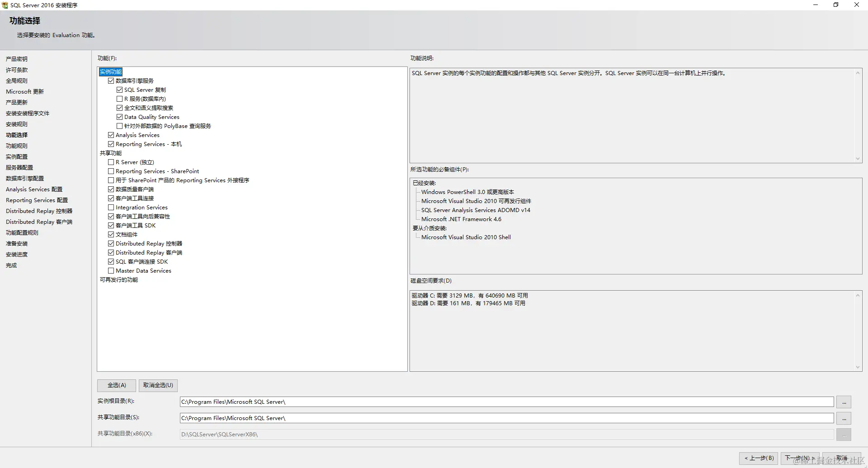The height and width of the screenshot is (468, 868).
Task: Enable the SharePoint 产品的 Reporting Services 外接程序 checkbox
Action: coord(111,180)
